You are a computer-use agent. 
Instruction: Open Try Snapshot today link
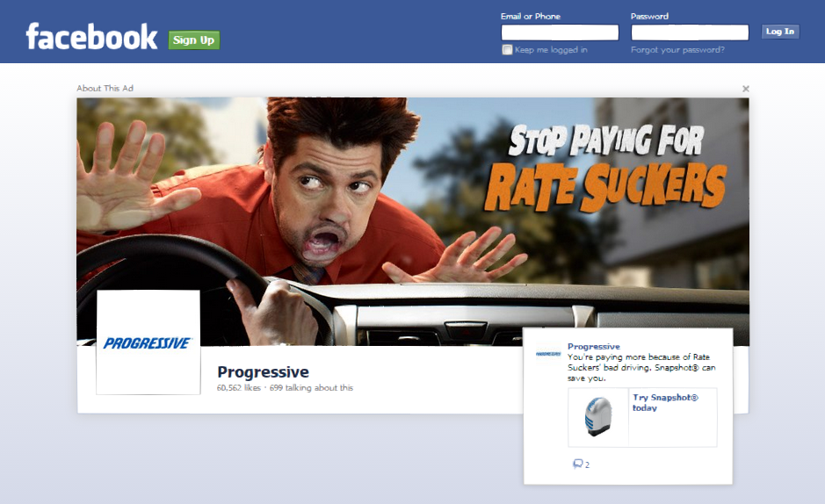[665, 402]
